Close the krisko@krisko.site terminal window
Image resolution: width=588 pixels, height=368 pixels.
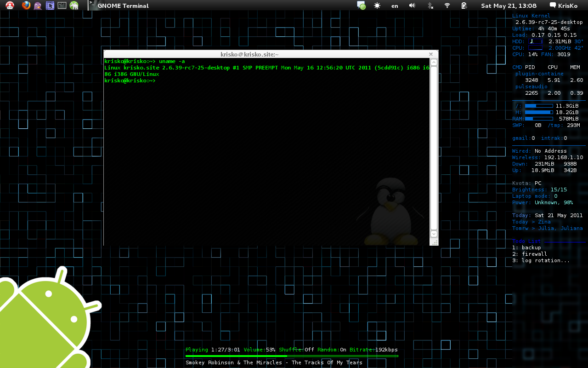click(431, 54)
